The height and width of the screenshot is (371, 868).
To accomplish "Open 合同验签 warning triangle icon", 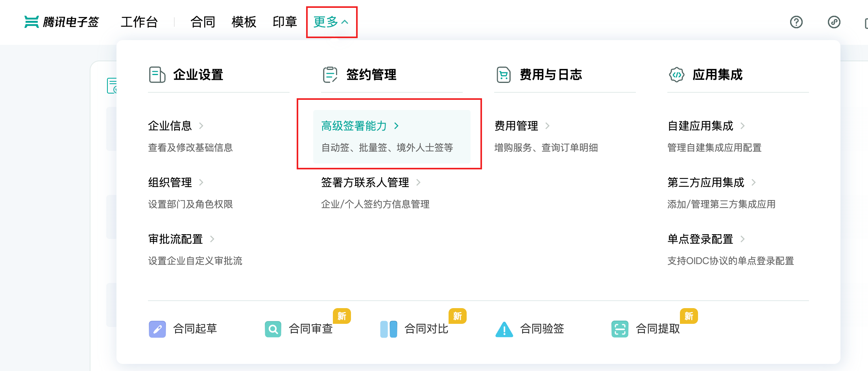I will [x=504, y=329].
